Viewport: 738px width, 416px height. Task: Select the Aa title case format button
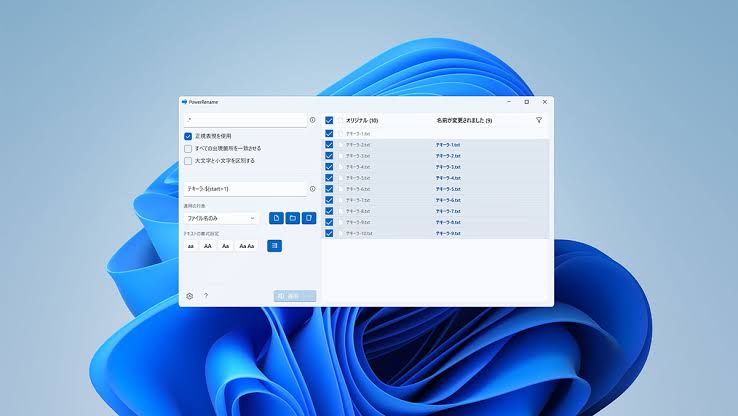pos(225,246)
